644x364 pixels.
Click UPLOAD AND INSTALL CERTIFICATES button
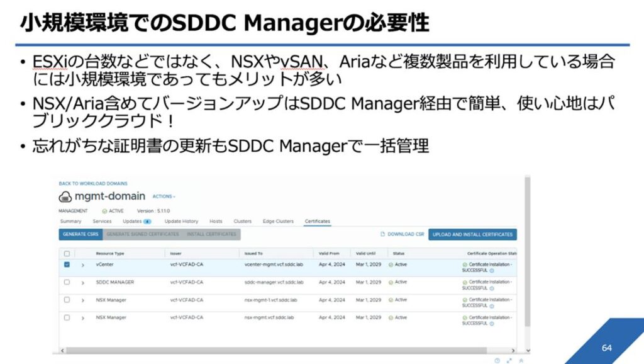472,234
